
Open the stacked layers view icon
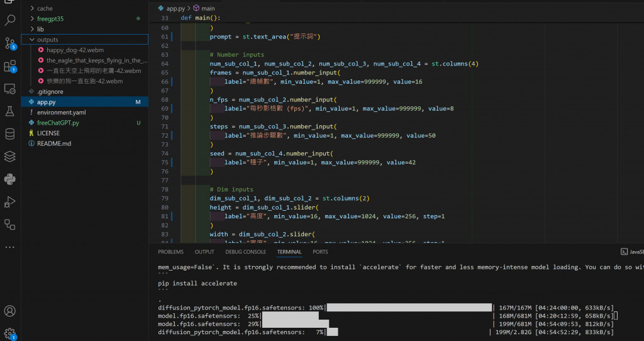click(10, 157)
